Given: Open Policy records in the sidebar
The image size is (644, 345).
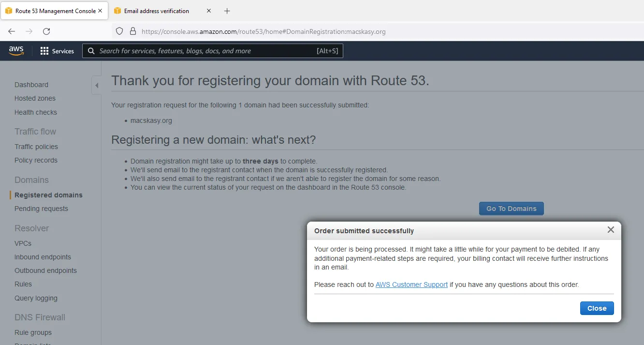Looking at the screenshot, I should coord(36,160).
